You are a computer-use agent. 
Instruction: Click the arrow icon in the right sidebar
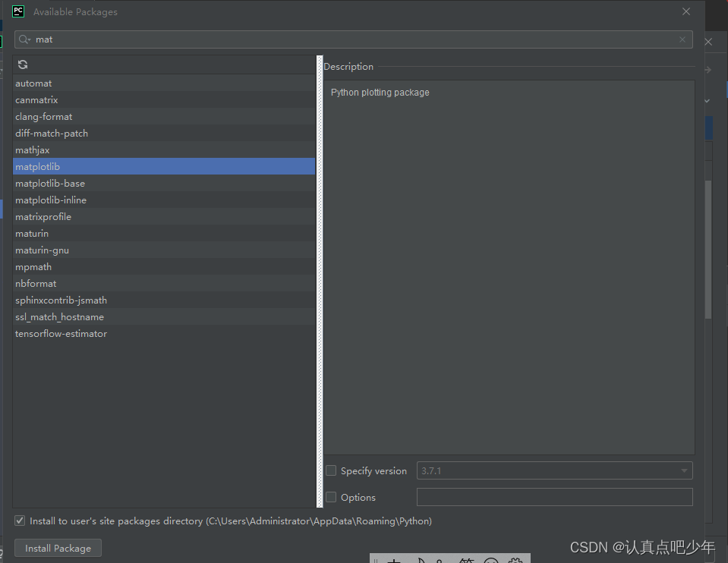point(708,68)
